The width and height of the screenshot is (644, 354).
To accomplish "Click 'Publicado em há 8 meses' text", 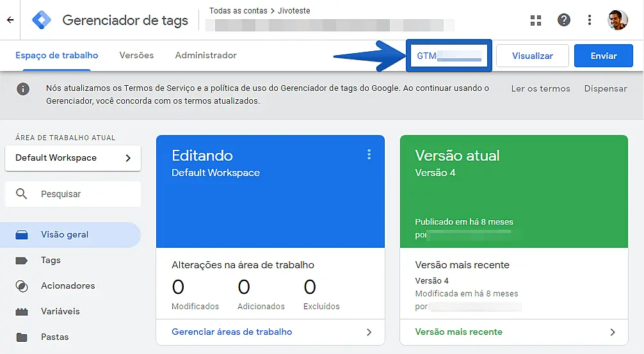I will tap(464, 221).
